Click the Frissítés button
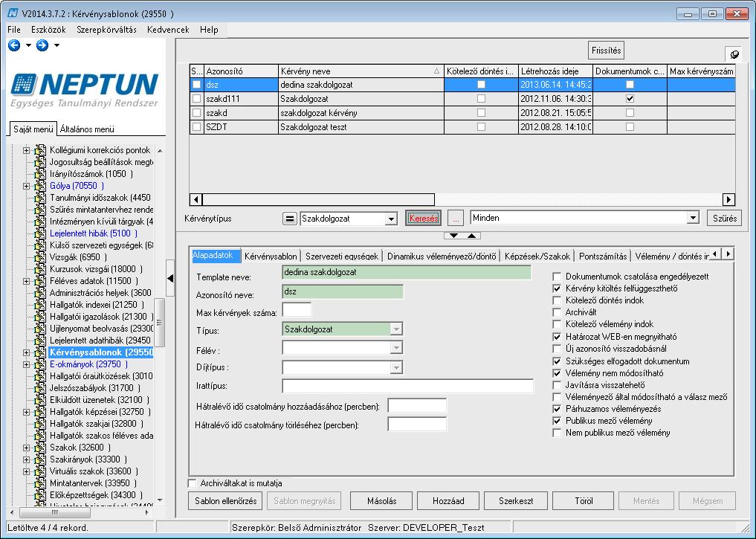Viewport: 756px width, 539px height. click(x=606, y=51)
